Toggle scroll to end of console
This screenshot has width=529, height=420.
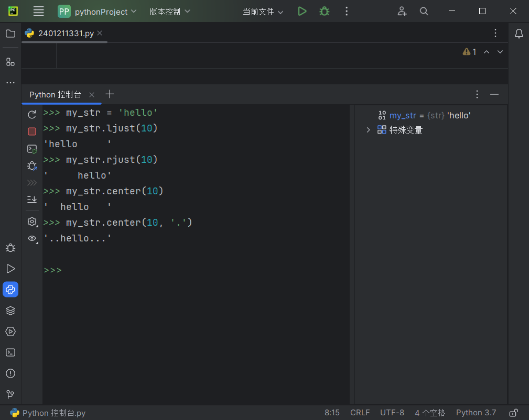pos(32,199)
